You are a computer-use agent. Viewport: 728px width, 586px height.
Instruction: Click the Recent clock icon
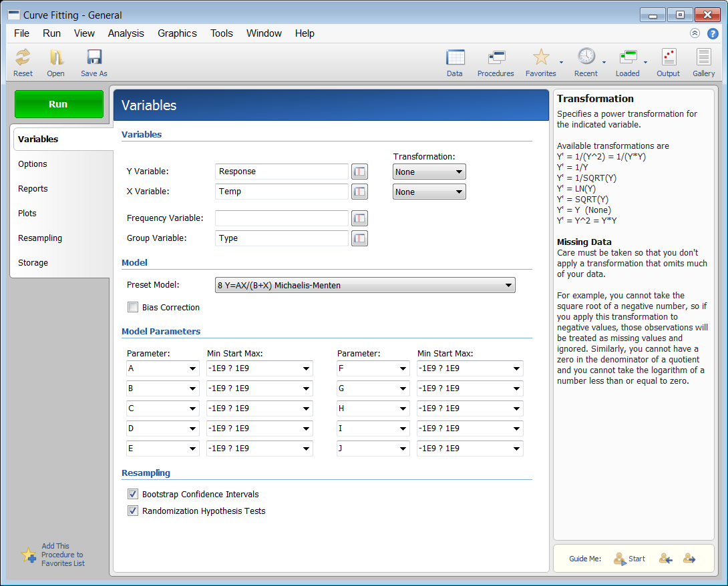tap(586, 57)
